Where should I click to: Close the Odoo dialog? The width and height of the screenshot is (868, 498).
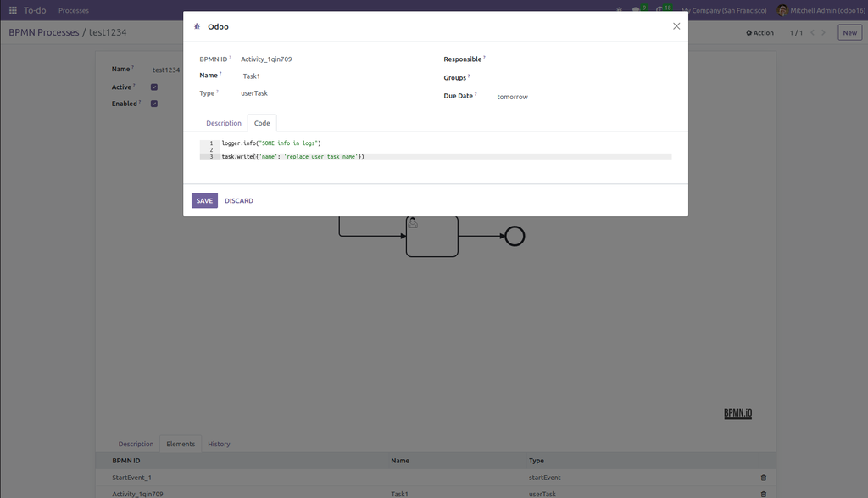point(676,26)
